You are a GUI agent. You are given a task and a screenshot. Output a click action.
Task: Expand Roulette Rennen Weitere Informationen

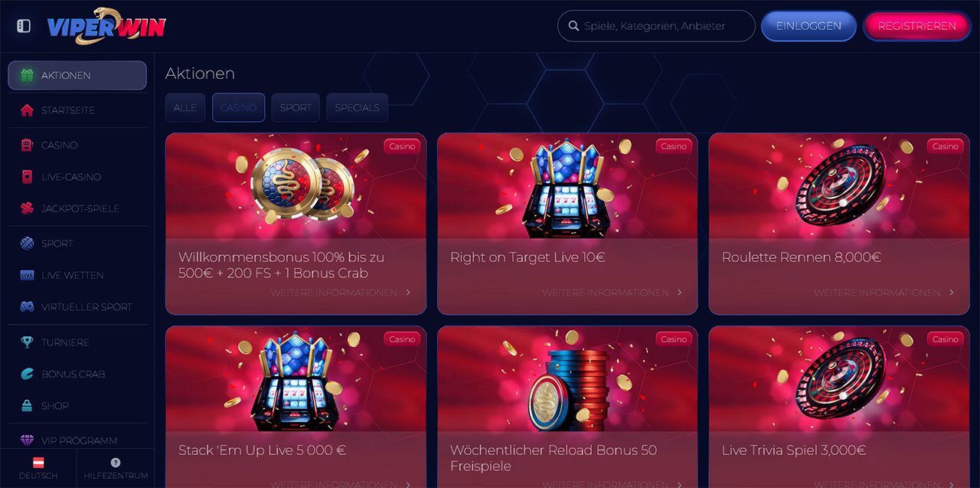884,293
